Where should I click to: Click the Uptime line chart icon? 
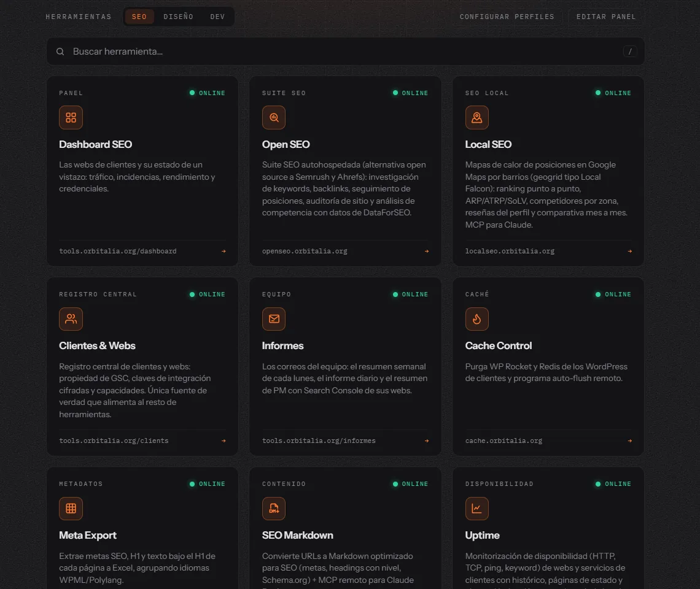click(x=476, y=508)
